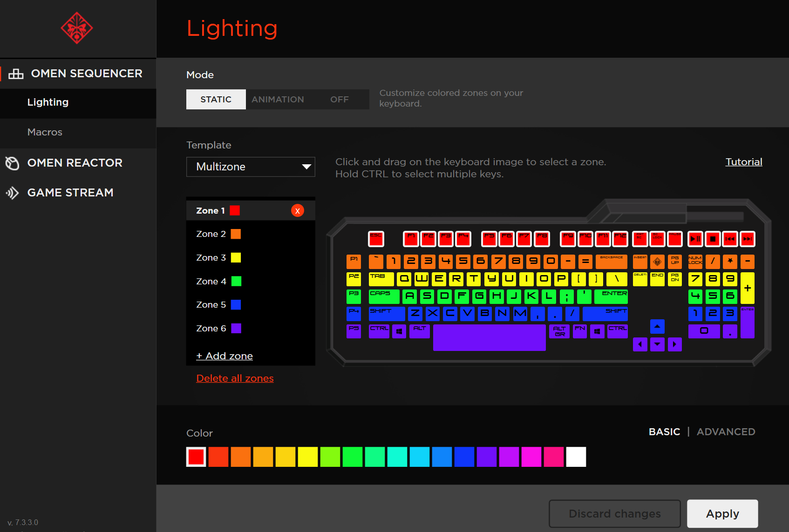This screenshot has width=789, height=532.
Task: Select the W key
Action: (x=422, y=279)
